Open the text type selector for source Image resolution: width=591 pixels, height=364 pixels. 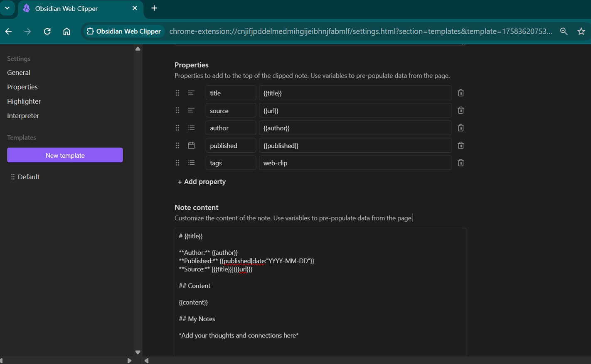click(x=191, y=110)
